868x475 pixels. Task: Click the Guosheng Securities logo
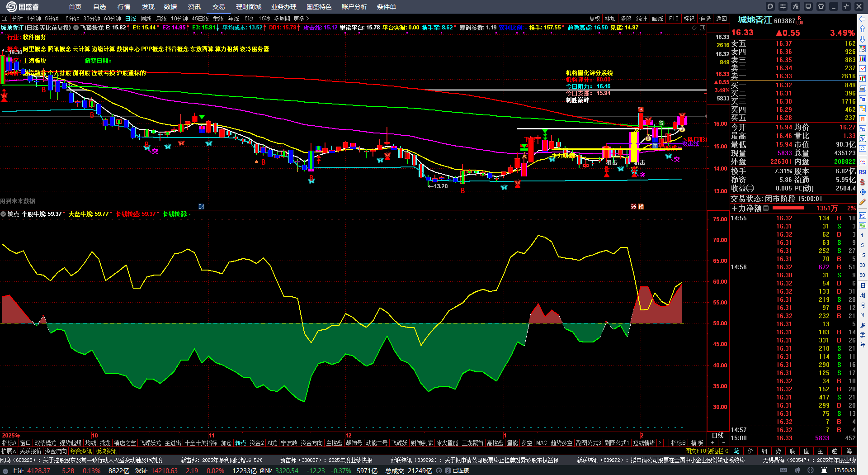[23, 7]
